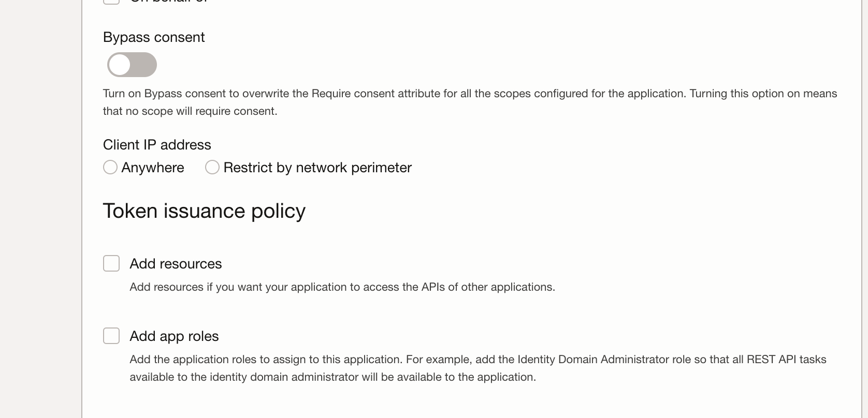Click the Add resources label text
868x418 pixels.
(176, 264)
